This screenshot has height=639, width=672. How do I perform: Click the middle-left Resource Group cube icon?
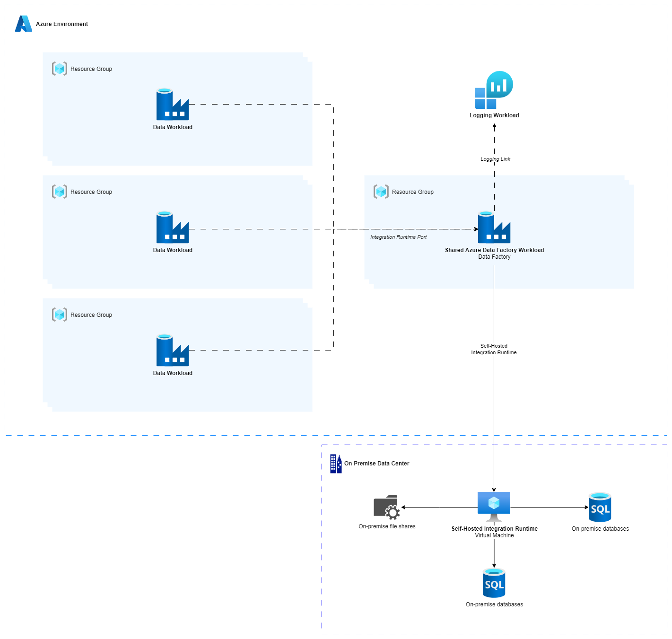(60, 192)
